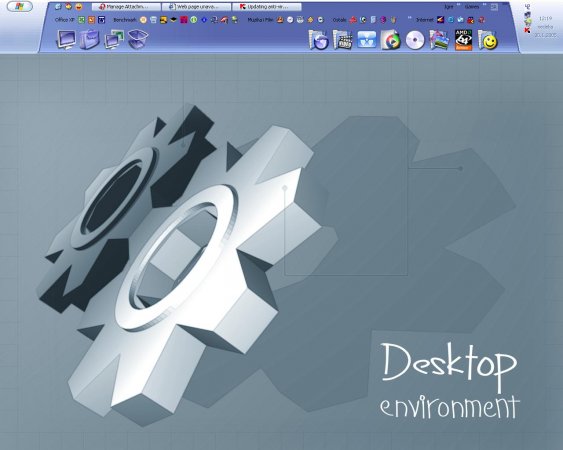The height and width of the screenshot is (450, 563).
Task: Open the first yellow round Benchmark icon
Action: (143, 20)
